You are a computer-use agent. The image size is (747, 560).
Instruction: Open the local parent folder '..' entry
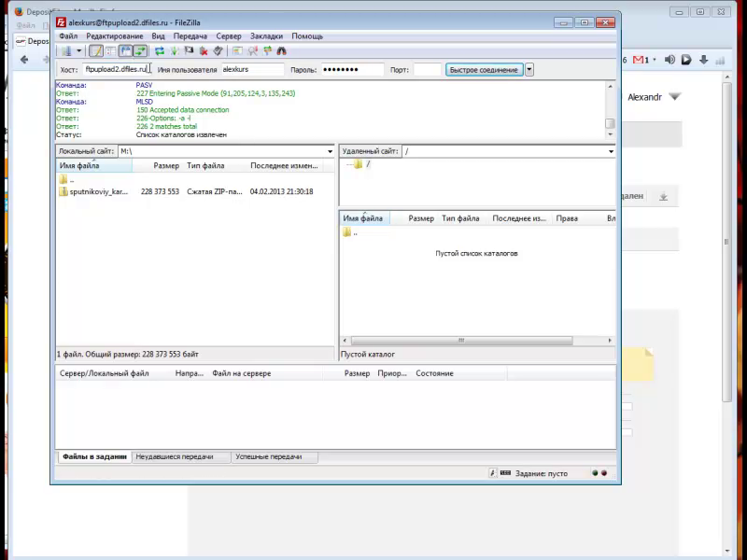click(66, 179)
